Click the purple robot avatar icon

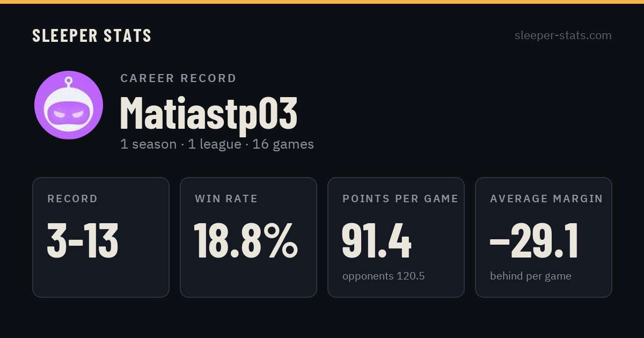click(x=69, y=105)
